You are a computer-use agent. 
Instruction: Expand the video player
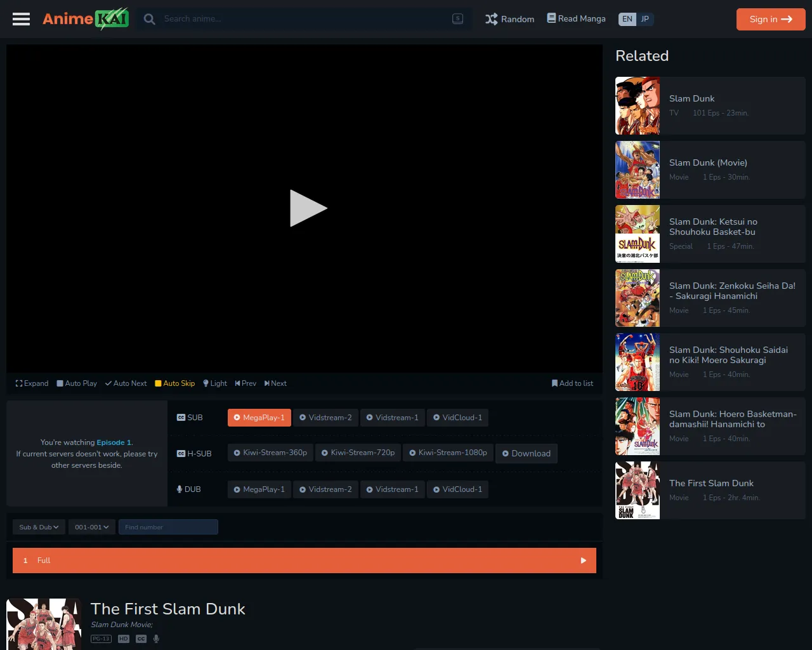pyautogui.click(x=32, y=383)
